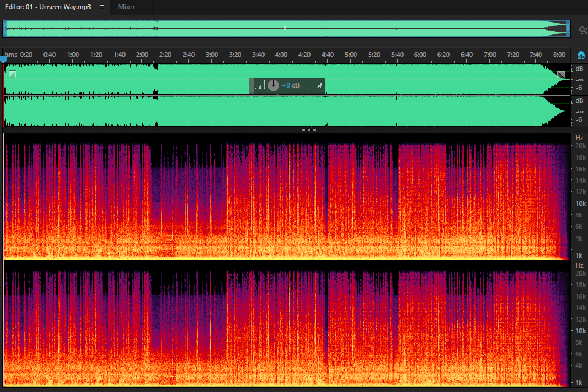Click the 8:00 mark on the timeline ruler
588x392 pixels.
coord(559,55)
